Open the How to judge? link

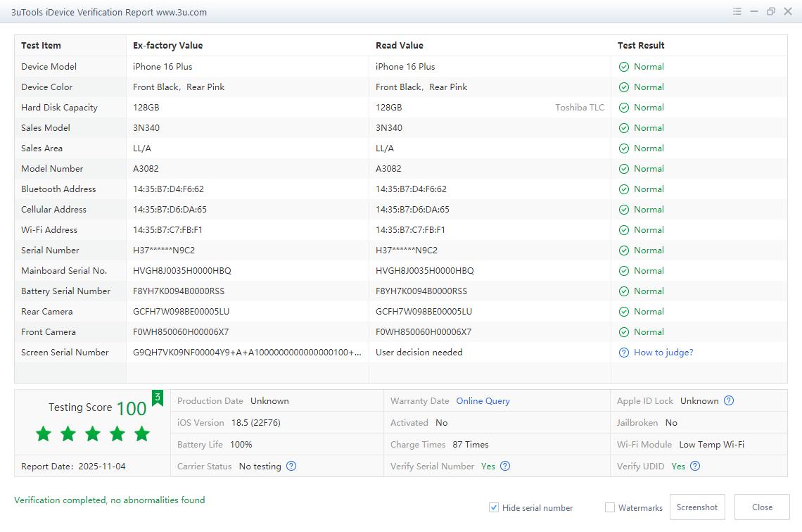coord(663,353)
